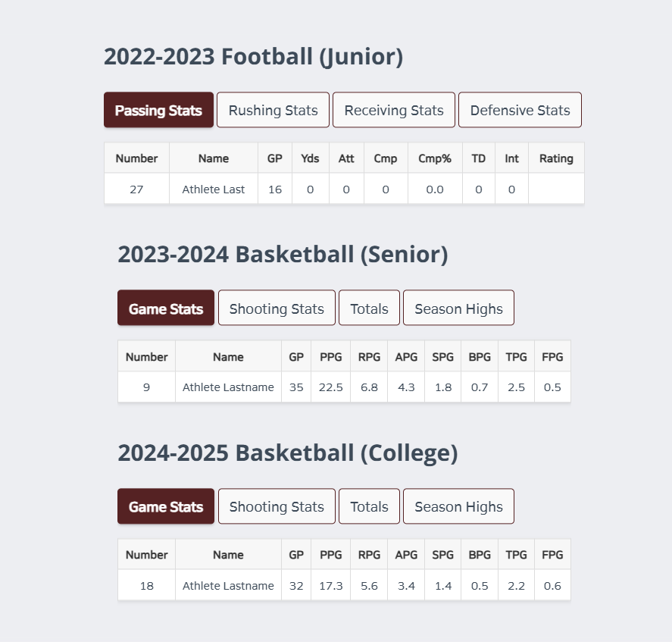Switch to the Rushing Stats tab
Viewport: 672px width, 642px height.
(x=273, y=110)
